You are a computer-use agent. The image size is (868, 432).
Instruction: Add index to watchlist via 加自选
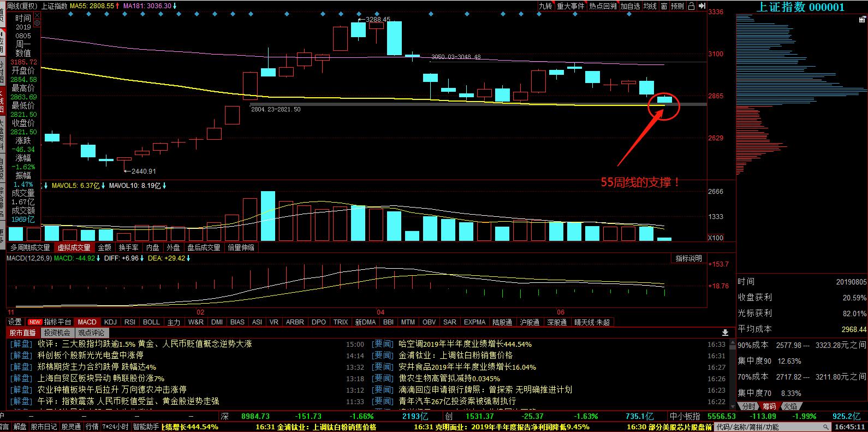pyautogui.click(x=630, y=6)
